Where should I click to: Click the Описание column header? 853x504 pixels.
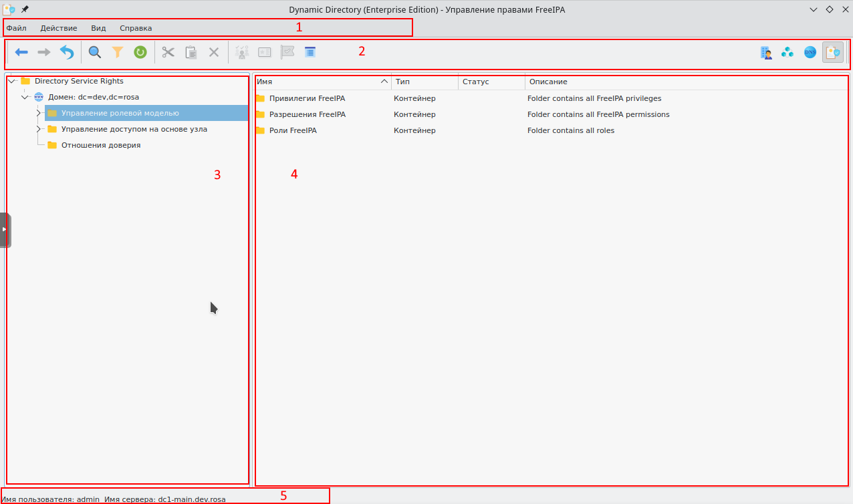coord(548,82)
